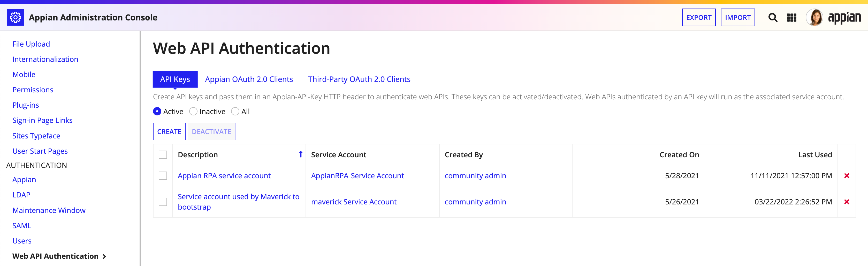Viewport: 868px width, 266px height.
Task: Open the apps grid navigation icon
Action: tap(791, 18)
